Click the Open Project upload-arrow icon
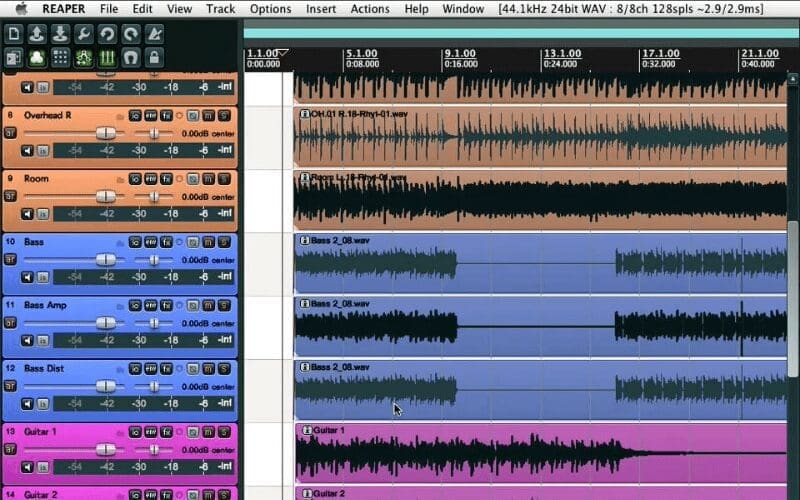 37,34
